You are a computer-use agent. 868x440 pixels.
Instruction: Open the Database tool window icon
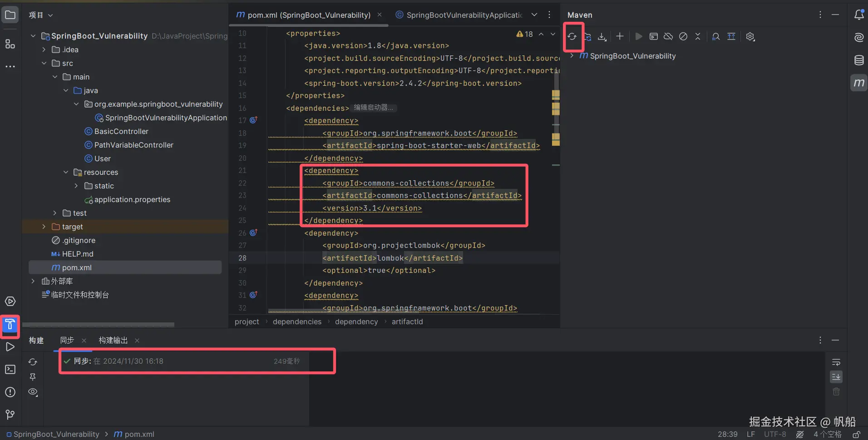tap(859, 60)
